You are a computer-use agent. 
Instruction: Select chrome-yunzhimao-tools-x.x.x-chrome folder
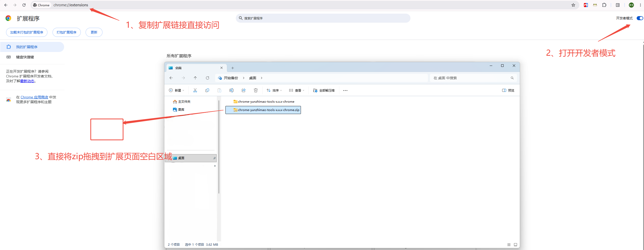point(264,102)
